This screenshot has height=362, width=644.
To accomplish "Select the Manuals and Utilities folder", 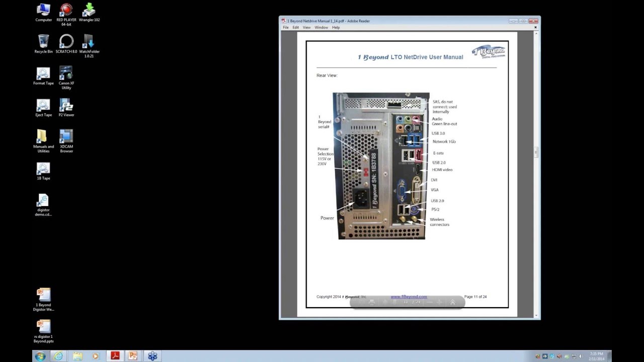I will point(43,141).
